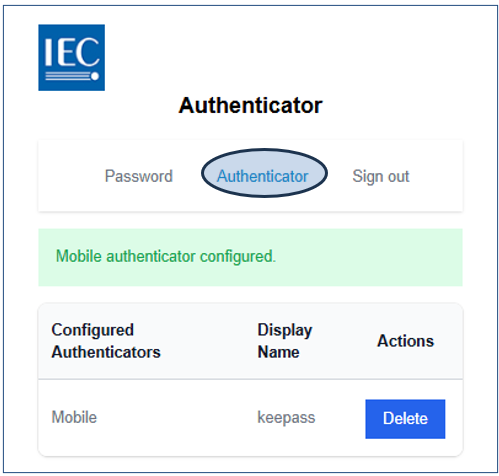Click the Actions column header
This screenshot has height=476, width=499.
405,341
